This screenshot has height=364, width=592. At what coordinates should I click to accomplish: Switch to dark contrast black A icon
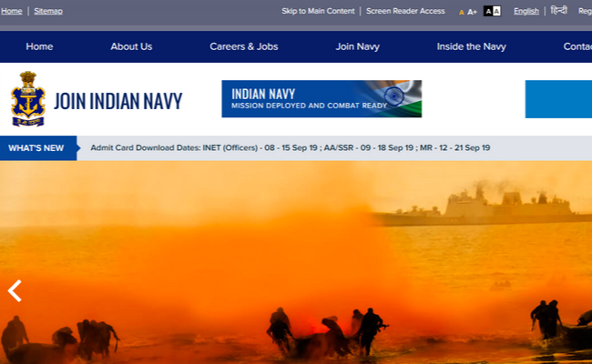coord(487,11)
